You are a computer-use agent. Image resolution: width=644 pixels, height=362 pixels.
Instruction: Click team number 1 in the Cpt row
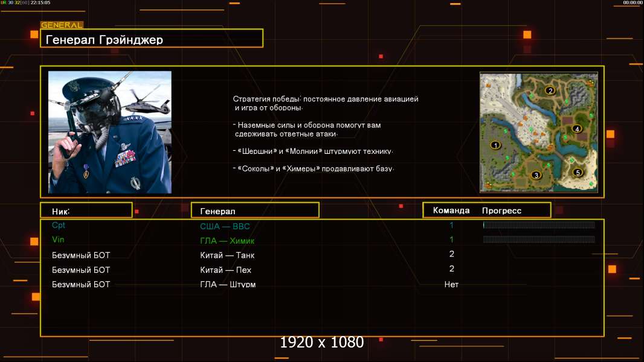click(451, 225)
